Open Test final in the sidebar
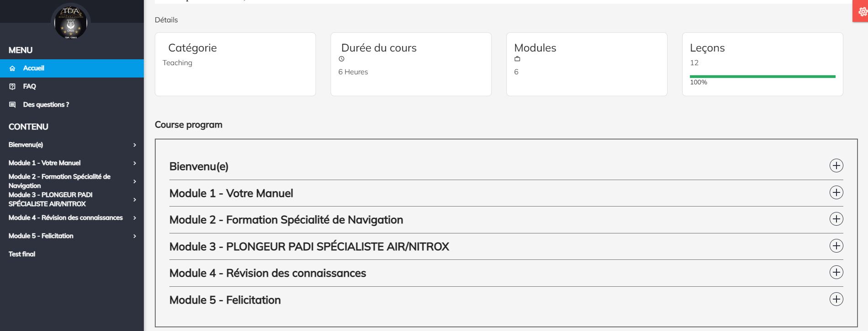Viewport: 868px width, 331px height. [21, 254]
